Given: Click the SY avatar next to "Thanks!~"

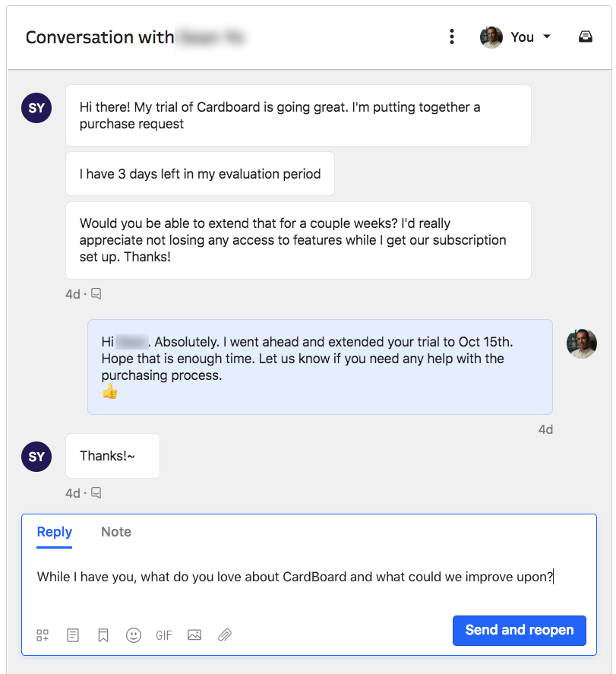Looking at the screenshot, I should pos(36,457).
